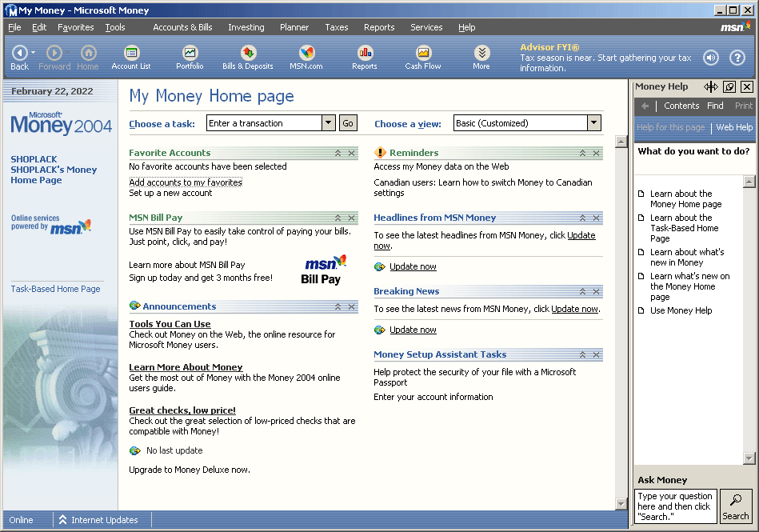Click document icon beside Learn about what's new
Screen dimensions: 759x532
click(x=641, y=252)
